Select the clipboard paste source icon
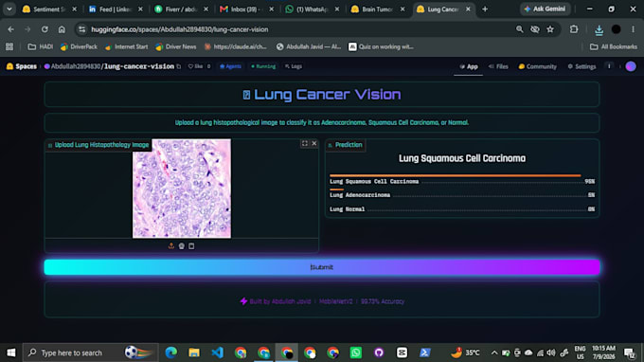This screenshot has width=644, height=362. (x=191, y=245)
